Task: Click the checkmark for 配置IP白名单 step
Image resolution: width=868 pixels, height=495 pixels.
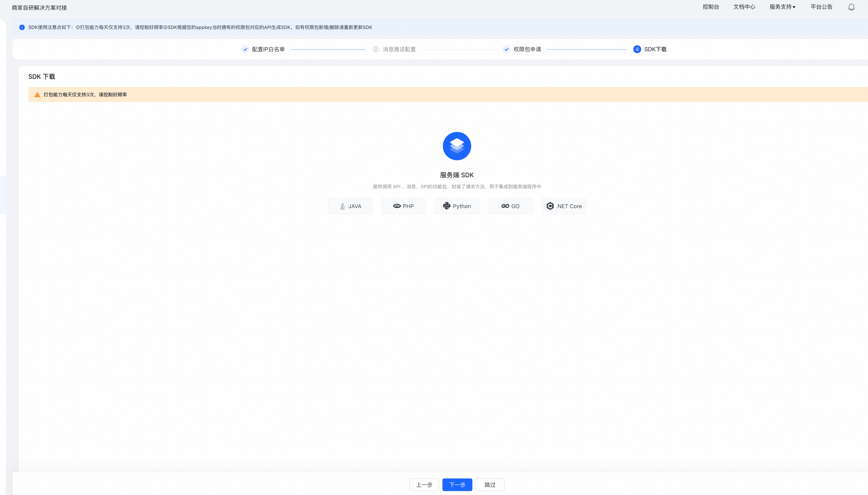Action: [245, 49]
